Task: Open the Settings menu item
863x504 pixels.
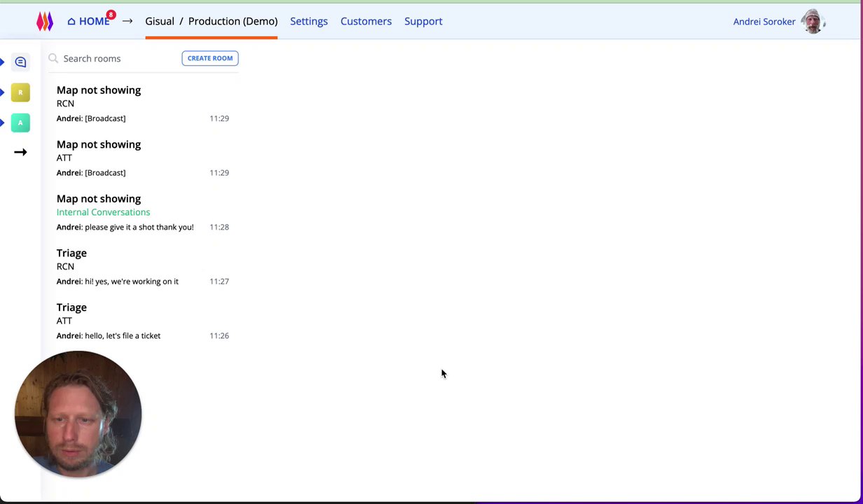Action: pos(309,21)
